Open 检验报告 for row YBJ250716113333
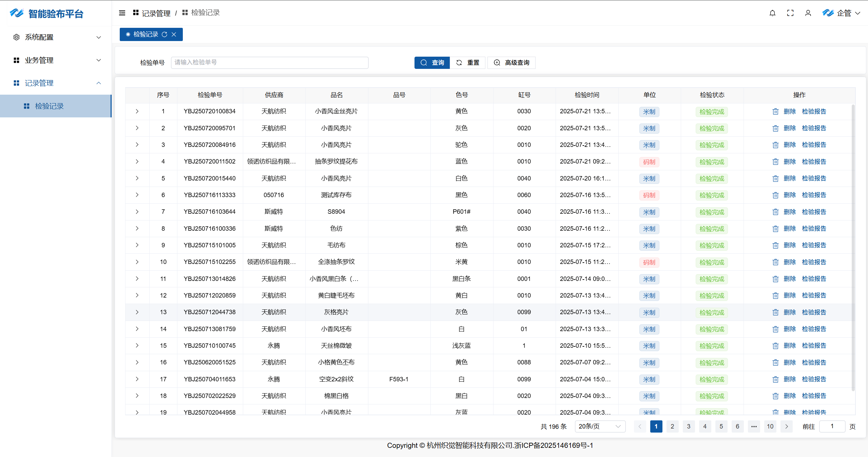Screen dimensions: 868x457 pos(814,195)
